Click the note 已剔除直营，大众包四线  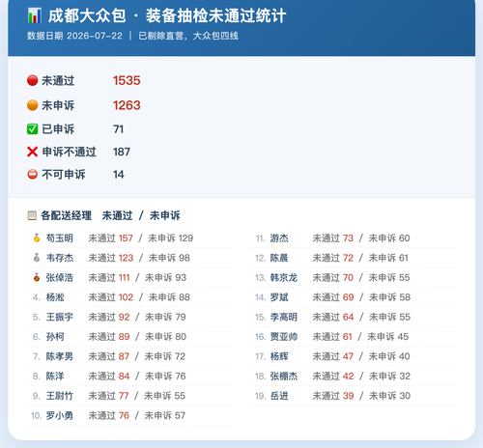[x=188, y=36]
